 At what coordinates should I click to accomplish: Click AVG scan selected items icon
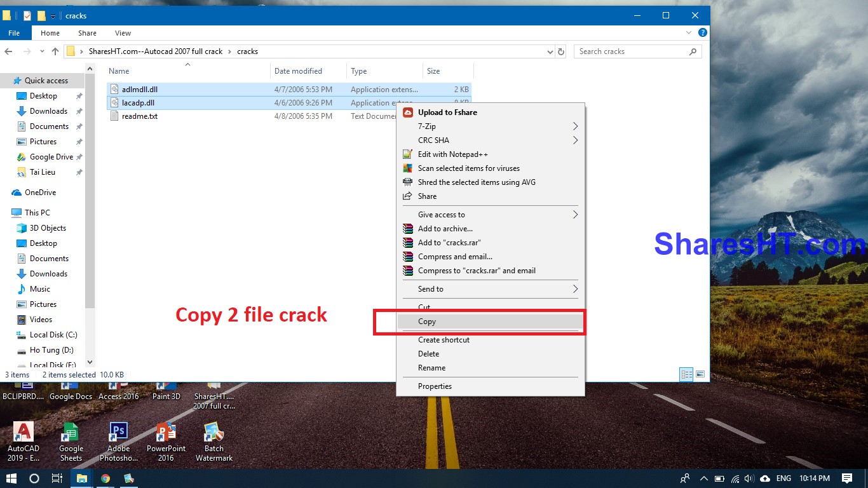click(408, 168)
